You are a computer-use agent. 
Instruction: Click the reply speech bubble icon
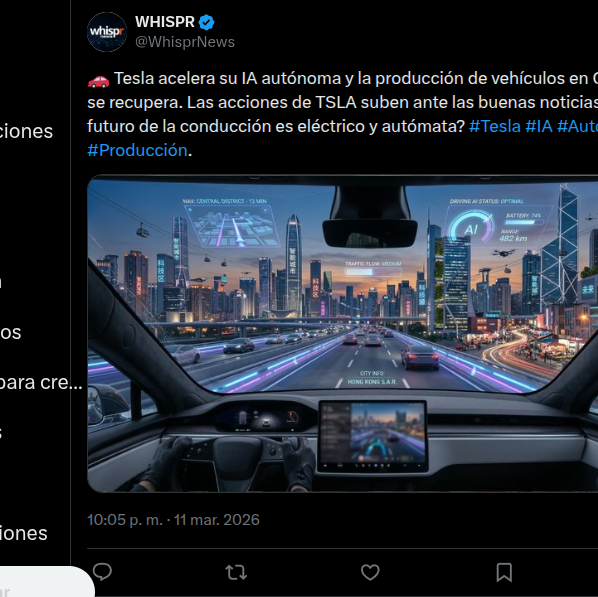102,572
